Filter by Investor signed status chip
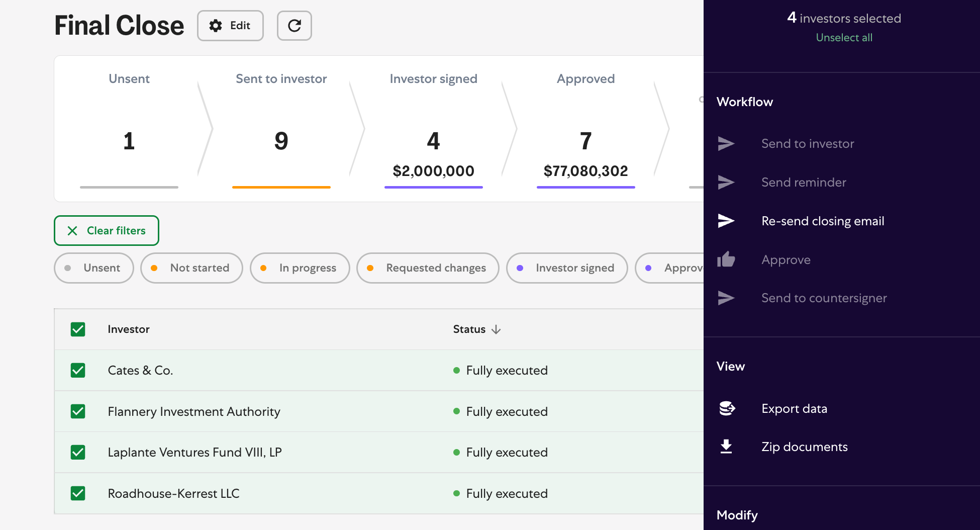The width and height of the screenshot is (980, 530). pyautogui.click(x=567, y=268)
